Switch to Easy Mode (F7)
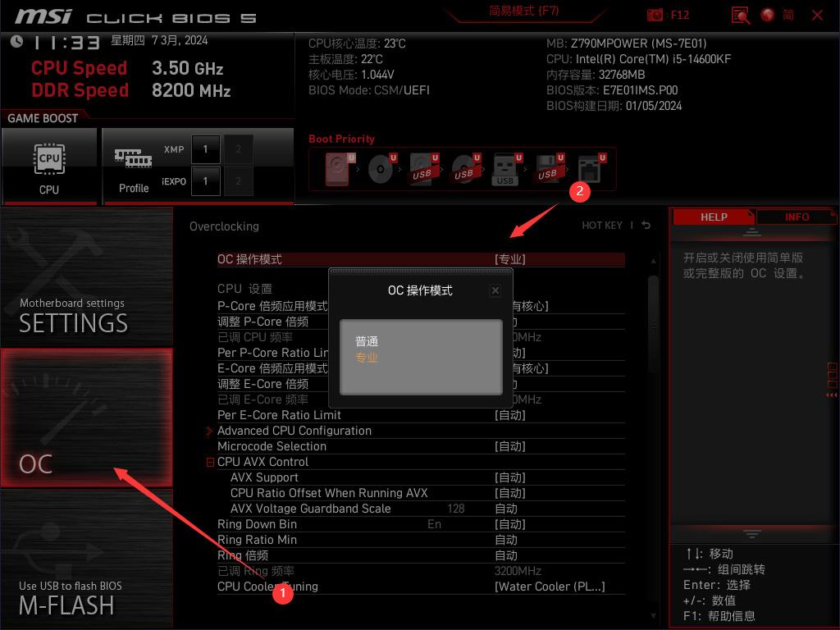Screen dimensions: 840x630 (523, 11)
